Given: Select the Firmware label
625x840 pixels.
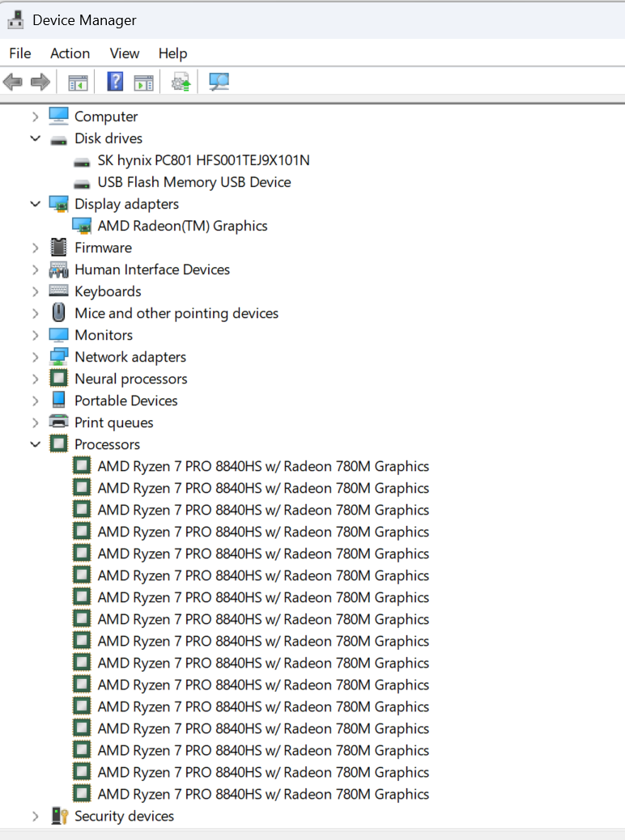Looking at the screenshot, I should point(103,248).
